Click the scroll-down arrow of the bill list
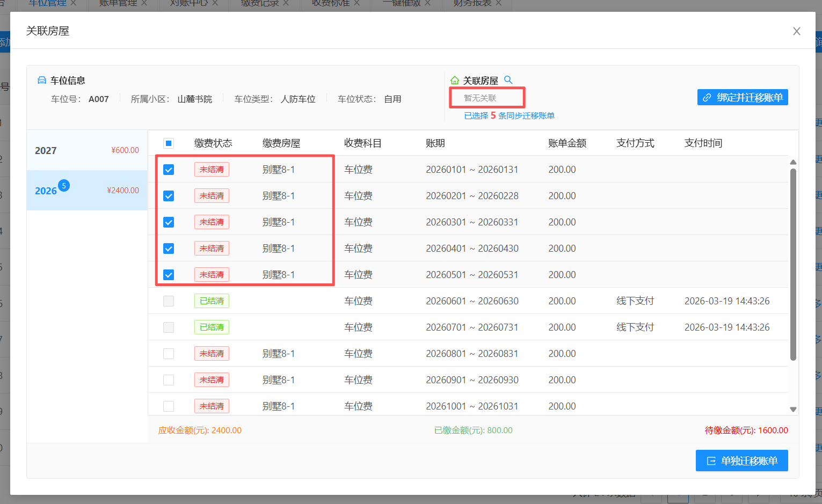 (x=793, y=410)
